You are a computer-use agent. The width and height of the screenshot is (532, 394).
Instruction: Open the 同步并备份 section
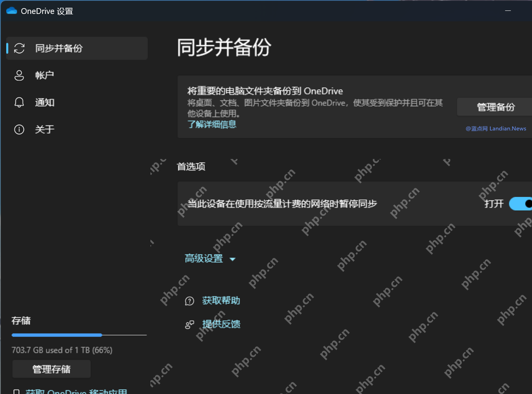(77, 48)
